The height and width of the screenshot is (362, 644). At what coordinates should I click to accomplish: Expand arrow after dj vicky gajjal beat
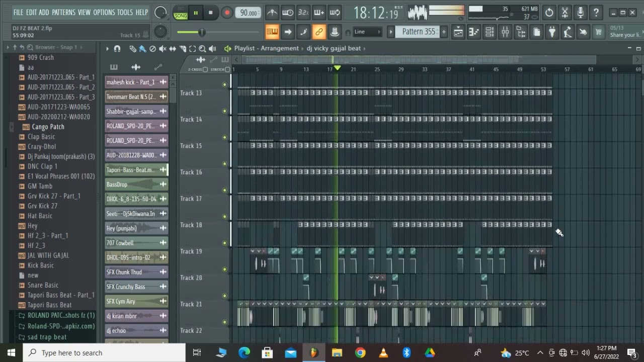pos(364,48)
